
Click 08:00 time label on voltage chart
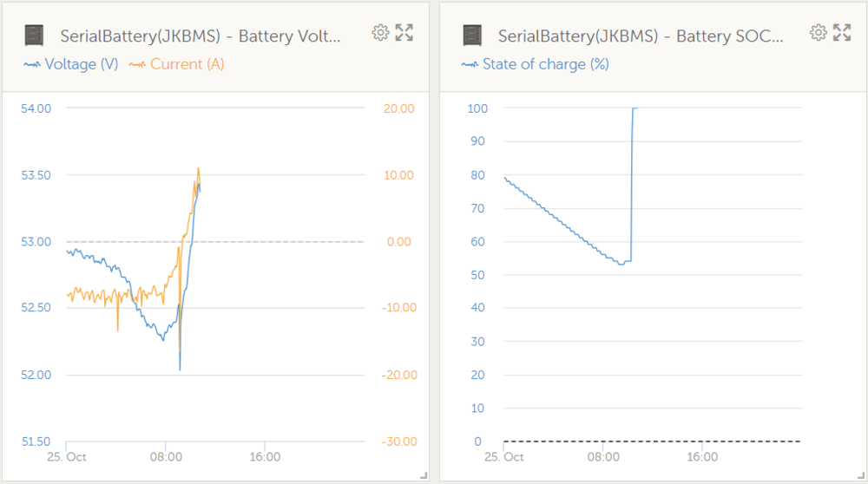click(167, 456)
